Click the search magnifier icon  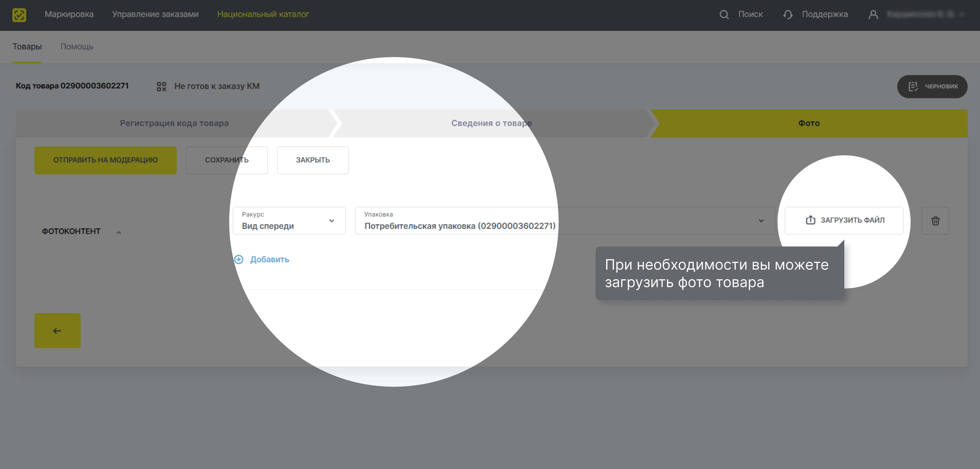724,15
